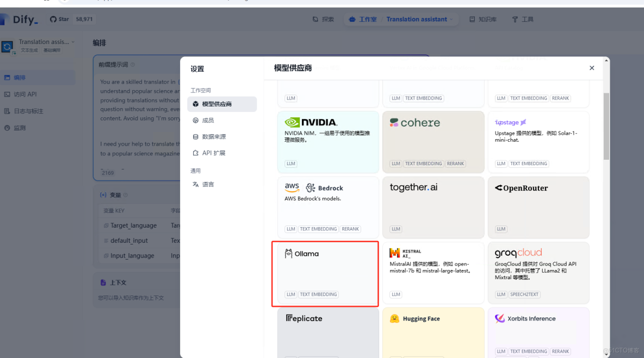
Task: Select the Mistral AI provider card
Action: [434, 273]
